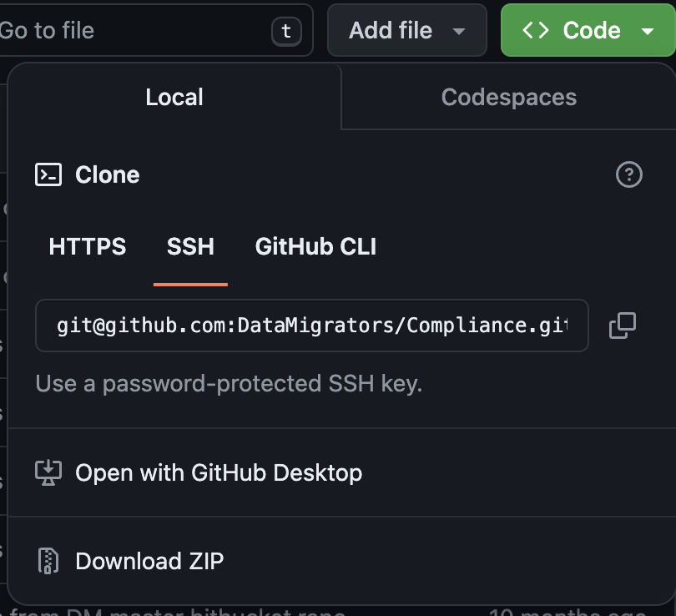Click the caret next to Add file
Screen dimensions: 676x616
point(458,32)
